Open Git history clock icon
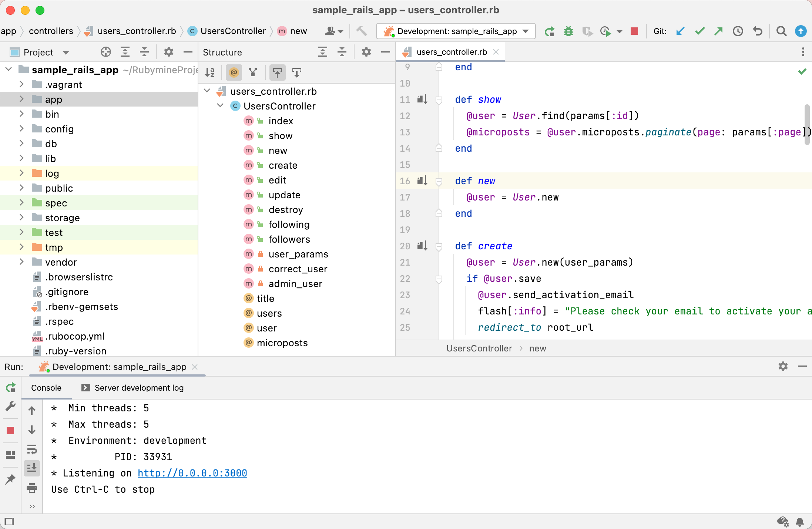812x529 pixels. [738, 31]
